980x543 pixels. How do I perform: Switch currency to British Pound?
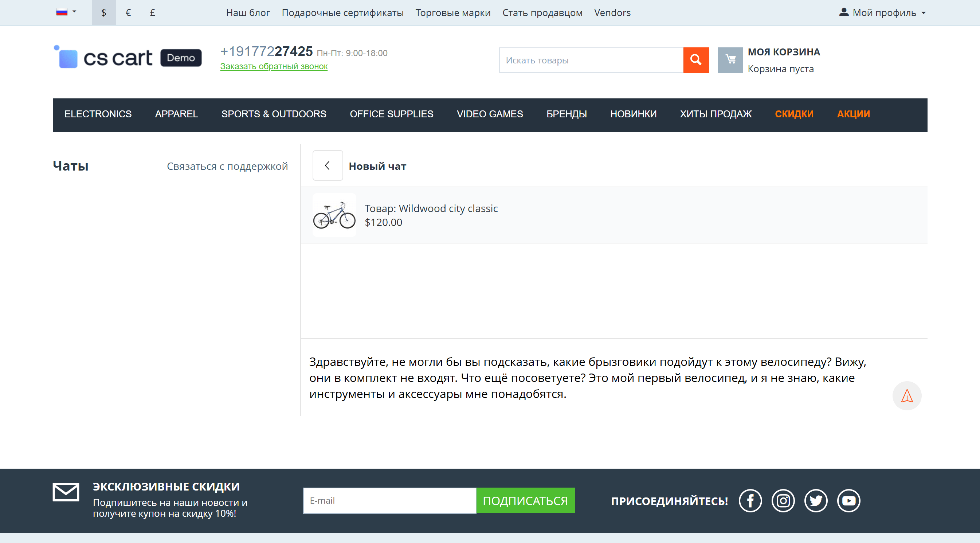pos(152,12)
